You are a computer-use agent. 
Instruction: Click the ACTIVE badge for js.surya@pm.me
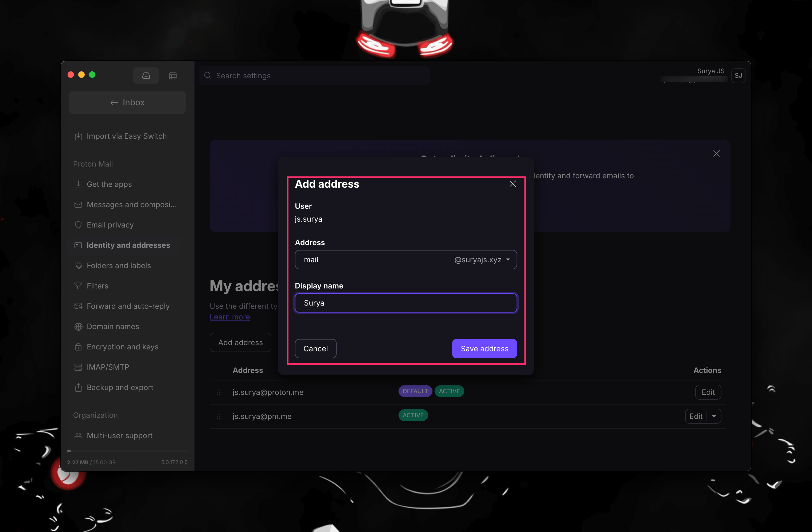point(413,415)
